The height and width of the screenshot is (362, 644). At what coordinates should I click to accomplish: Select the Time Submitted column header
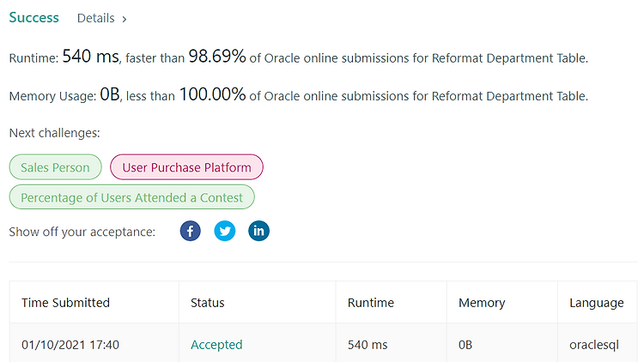(66, 303)
